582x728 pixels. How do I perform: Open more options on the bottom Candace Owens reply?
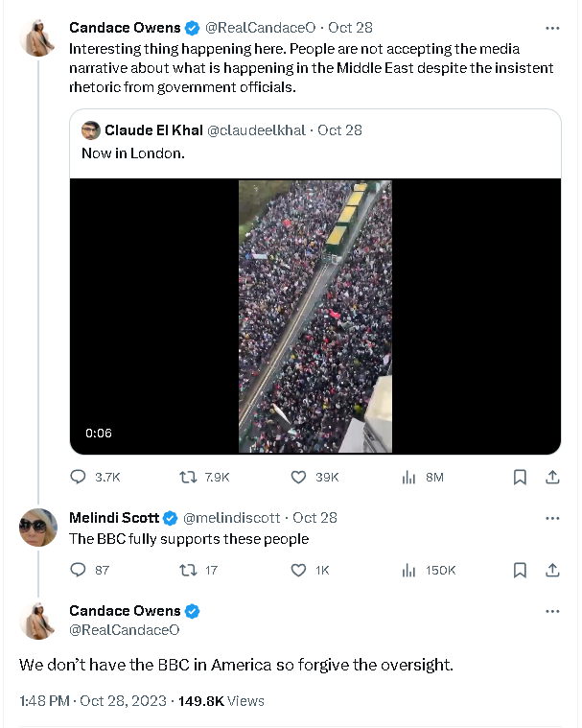[x=552, y=611]
